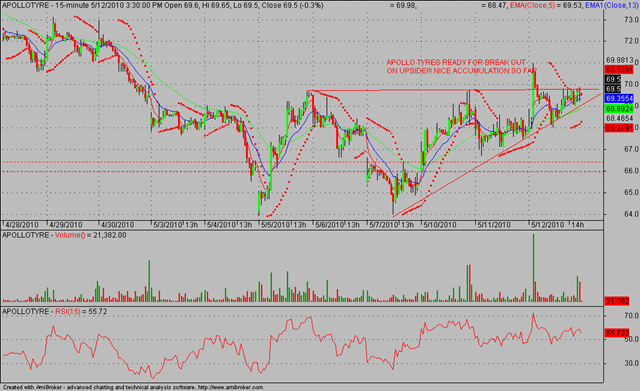Open the http://www.amibroker.com footer link
This screenshot has height=391, width=640.
coord(231,387)
